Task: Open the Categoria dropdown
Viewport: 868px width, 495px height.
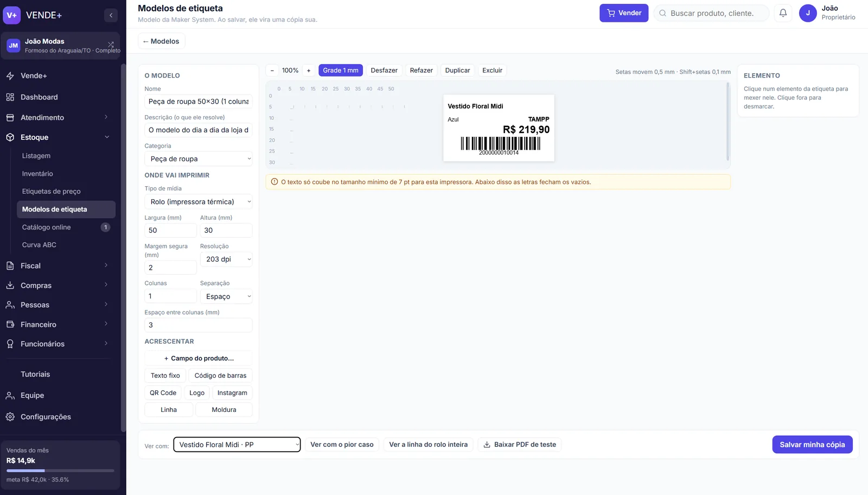Action: tap(199, 159)
